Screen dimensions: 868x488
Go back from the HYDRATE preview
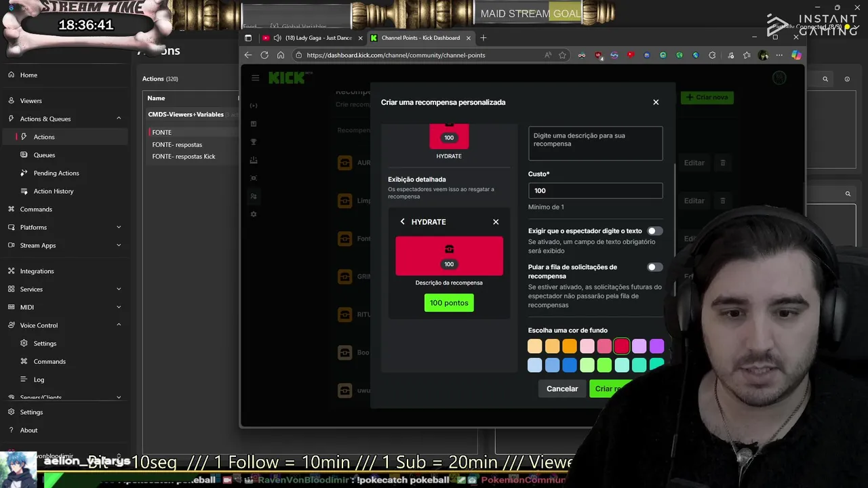pyautogui.click(x=402, y=222)
